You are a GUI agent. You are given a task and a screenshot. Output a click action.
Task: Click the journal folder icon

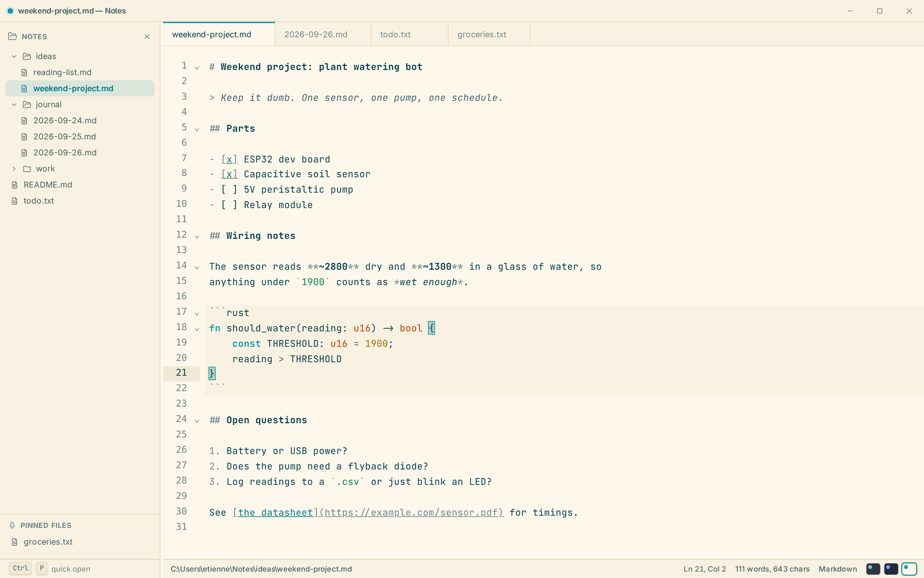pos(27,104)
